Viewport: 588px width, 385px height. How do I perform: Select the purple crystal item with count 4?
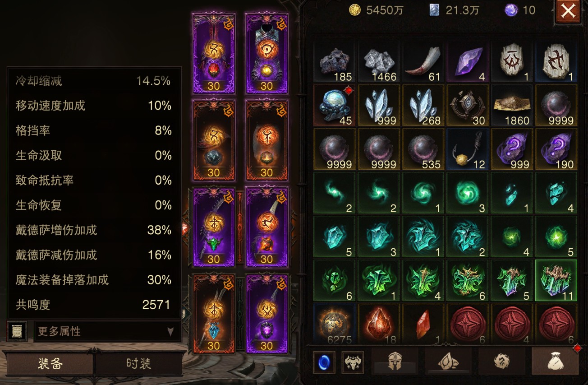(x=468, y=63)
